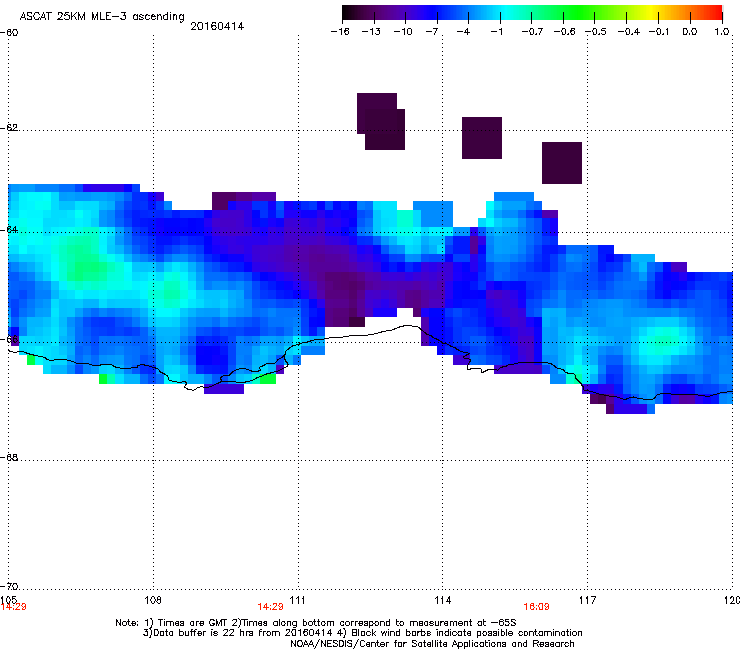The image size is (740, 650).
Task: Click the 114 longitude axis label
Action: tap(442, 600)
